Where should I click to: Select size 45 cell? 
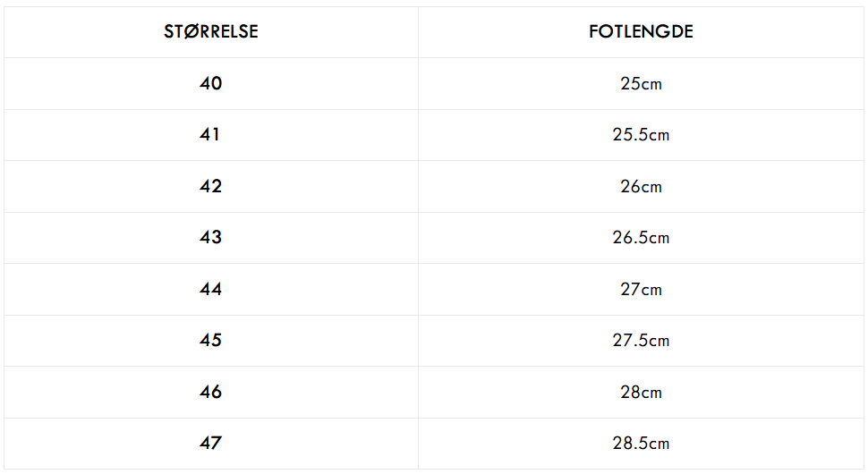211,340
